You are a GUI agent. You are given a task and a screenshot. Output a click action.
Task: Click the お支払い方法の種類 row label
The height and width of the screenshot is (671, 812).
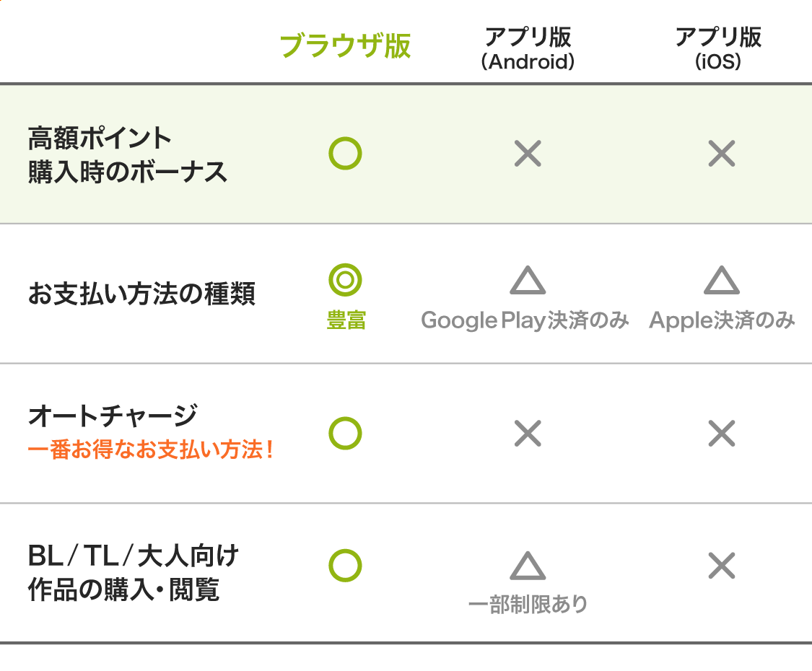pos(141,295)
